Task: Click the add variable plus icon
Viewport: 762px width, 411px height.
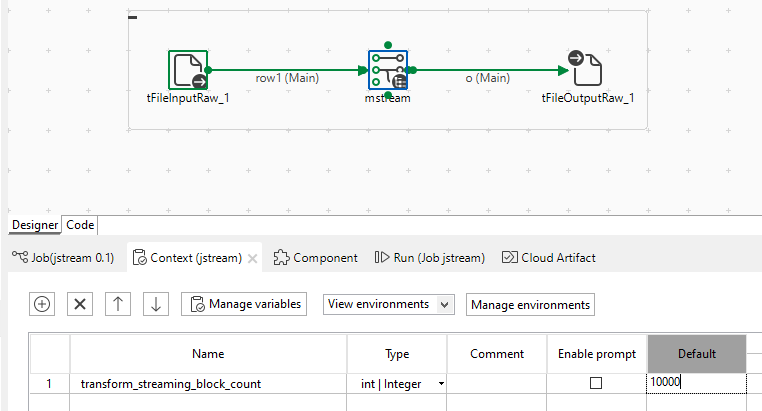Action: [43, 304]
